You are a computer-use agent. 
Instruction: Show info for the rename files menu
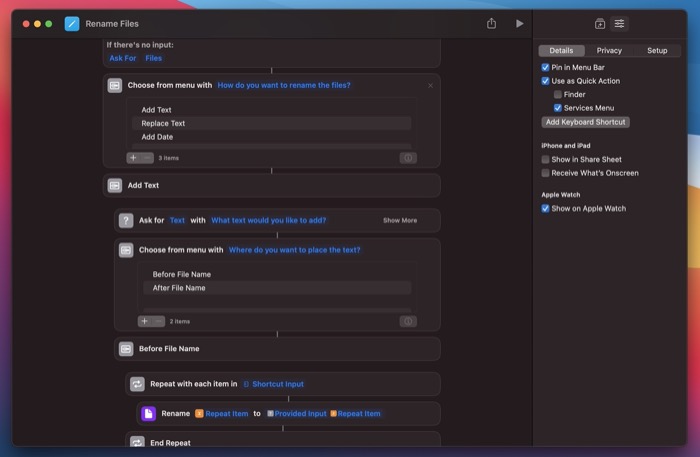point(408,158)
